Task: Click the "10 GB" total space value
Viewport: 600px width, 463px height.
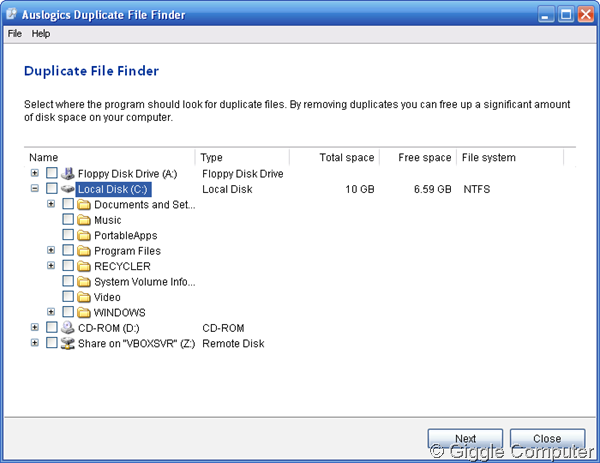Action: point(360,189)
